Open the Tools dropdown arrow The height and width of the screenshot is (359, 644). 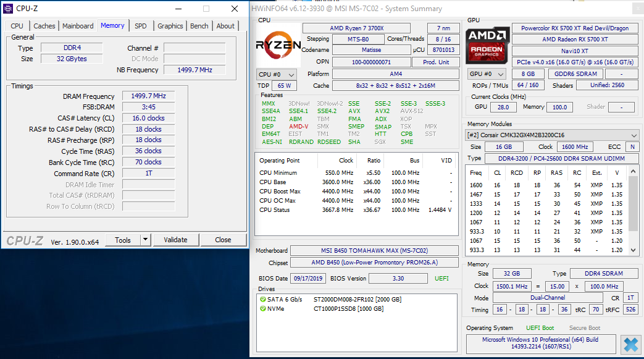pos(145,239)
